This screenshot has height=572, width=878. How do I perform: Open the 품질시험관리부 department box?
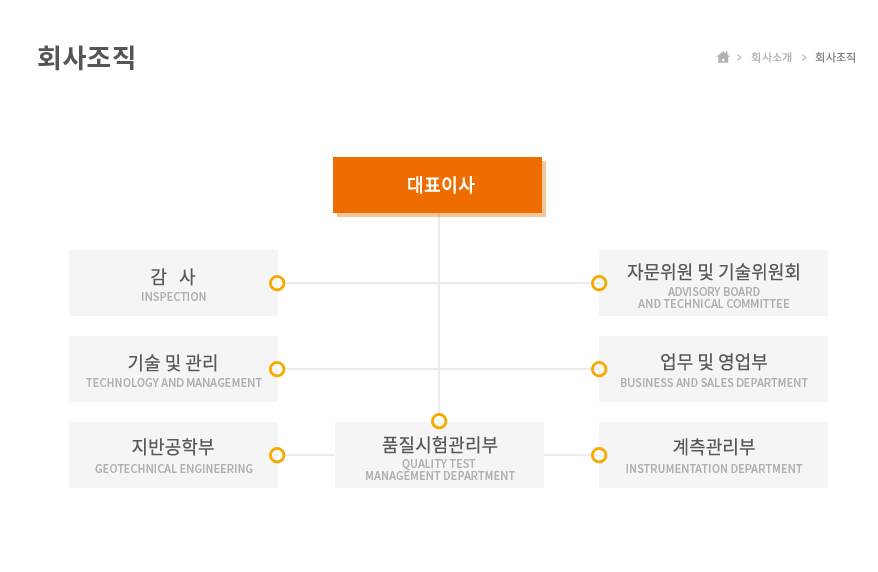point(440,455)
